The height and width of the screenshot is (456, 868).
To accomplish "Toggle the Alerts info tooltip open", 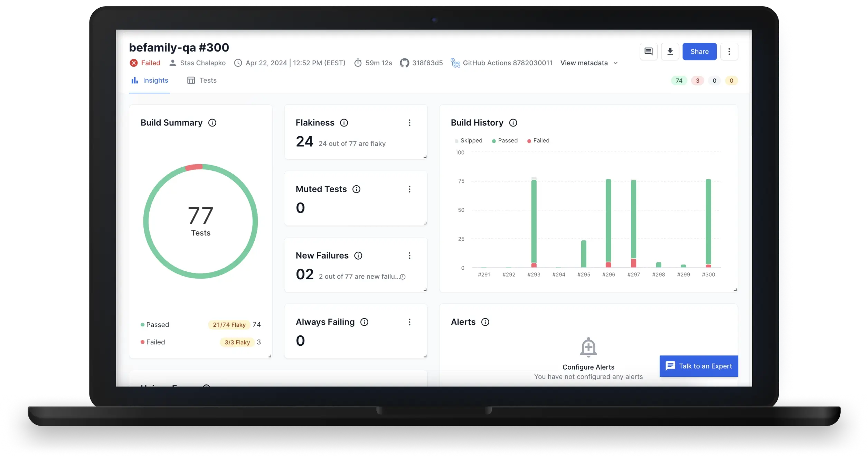I will 485,322.
